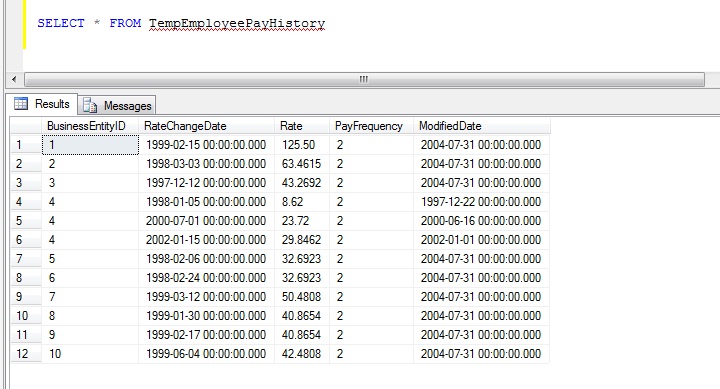Click the query editor horizontal scrollbar thumb

(364, 79)
